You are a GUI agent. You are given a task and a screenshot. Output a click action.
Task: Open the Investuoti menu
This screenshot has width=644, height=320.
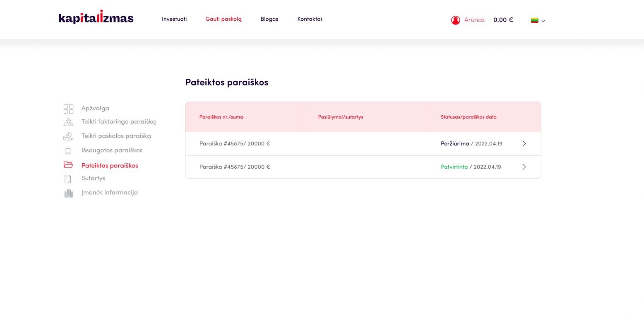[x=174, y=19]
